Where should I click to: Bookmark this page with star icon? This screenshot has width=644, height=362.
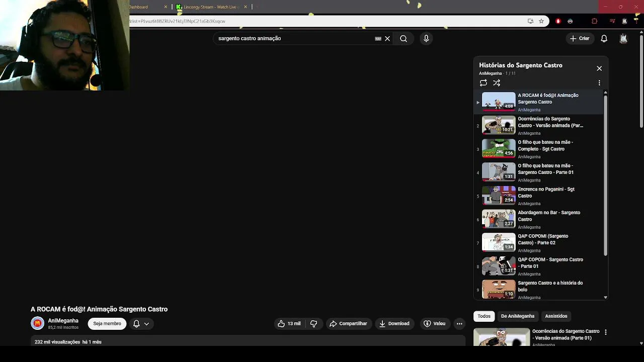coord(541,21)
